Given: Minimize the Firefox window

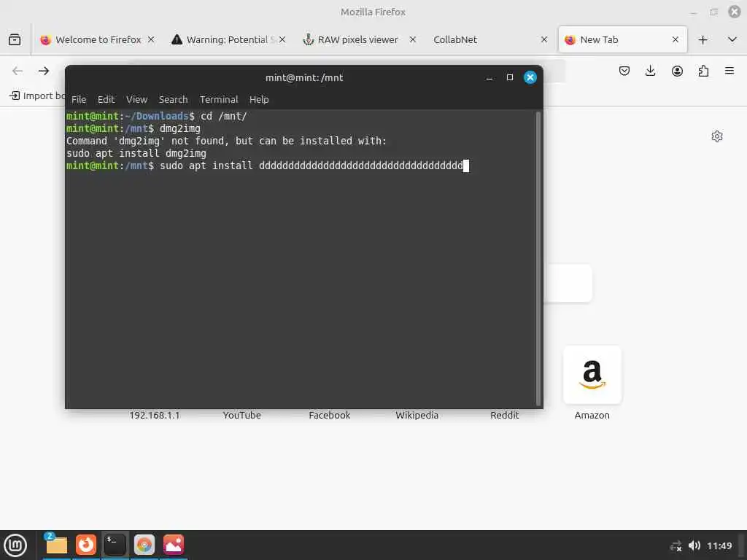Looking at the screenshot, I should pos(694,12).
